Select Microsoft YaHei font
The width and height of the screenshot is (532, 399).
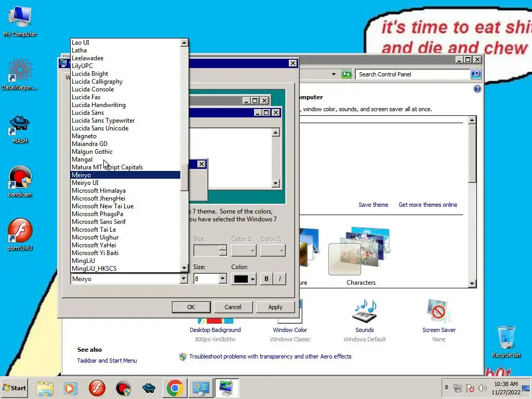coord(125,245)
